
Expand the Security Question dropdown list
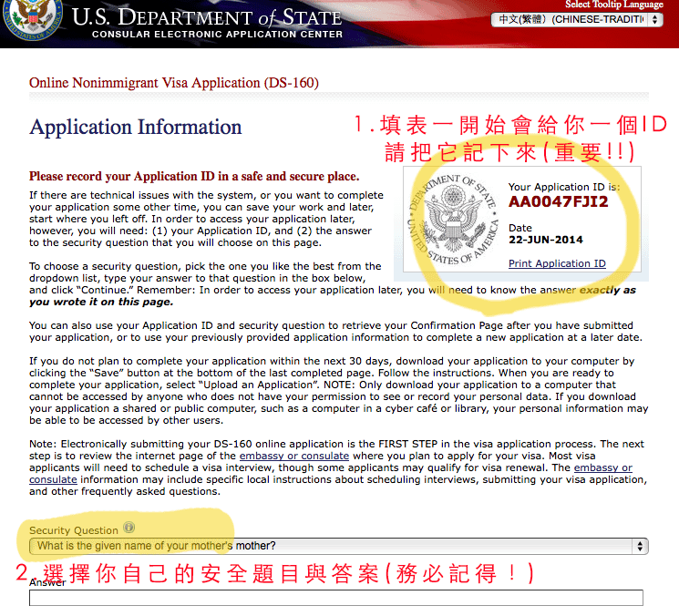coord(339,547)
